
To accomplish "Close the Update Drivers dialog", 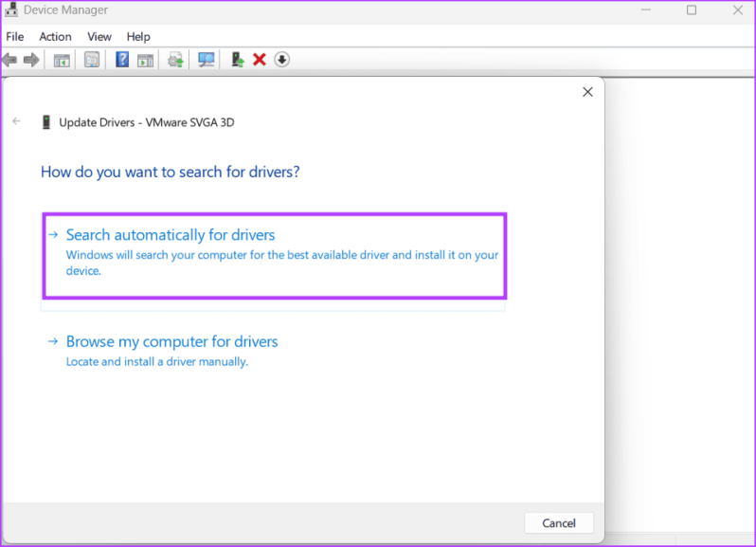I will coord(587,92).
